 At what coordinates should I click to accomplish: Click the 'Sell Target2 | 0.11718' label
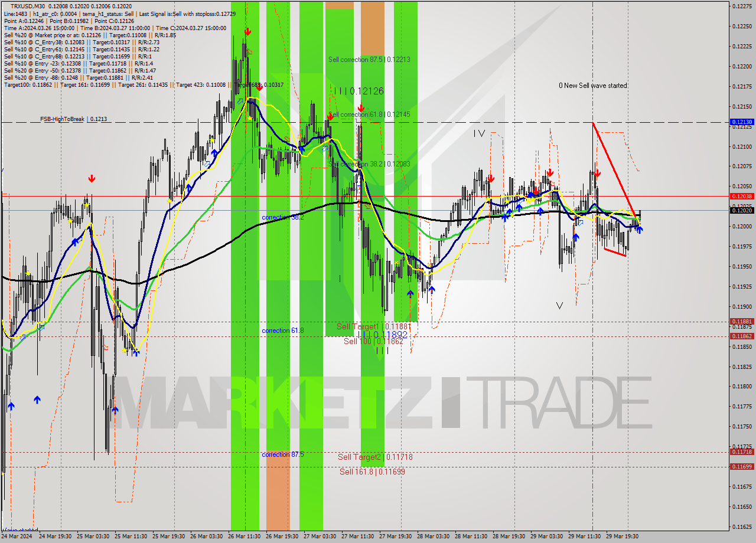click(375, 457)
